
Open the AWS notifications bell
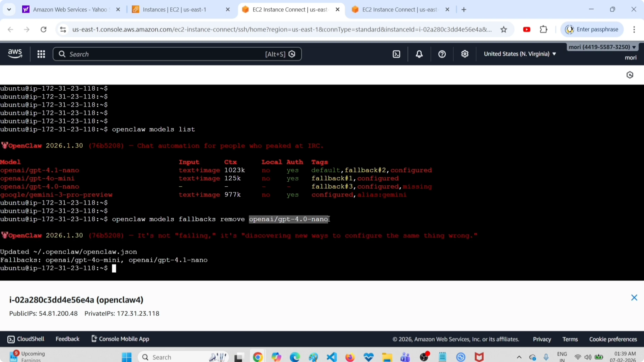pos(419,54)
